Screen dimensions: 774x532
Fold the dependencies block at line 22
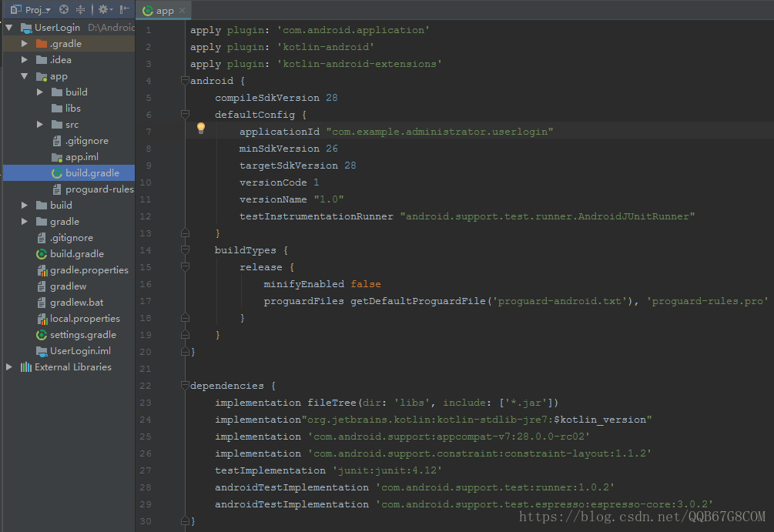coord(185,386)
